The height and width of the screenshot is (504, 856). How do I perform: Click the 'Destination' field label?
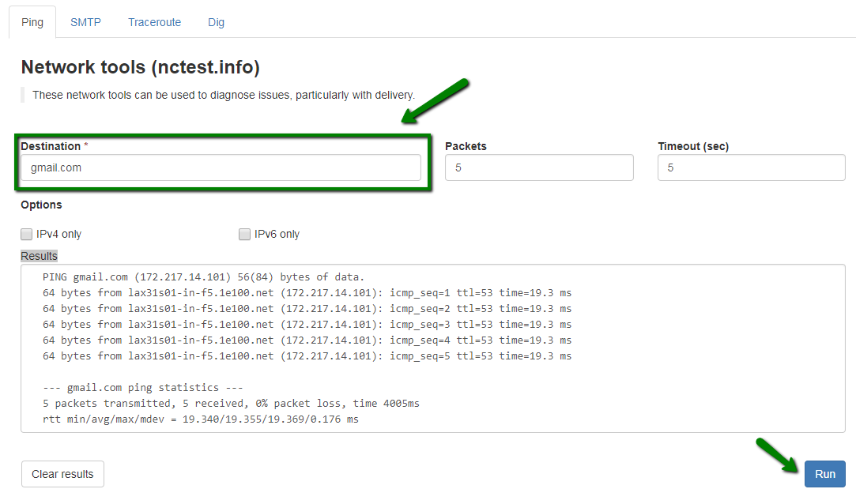[x=51, y=146]
